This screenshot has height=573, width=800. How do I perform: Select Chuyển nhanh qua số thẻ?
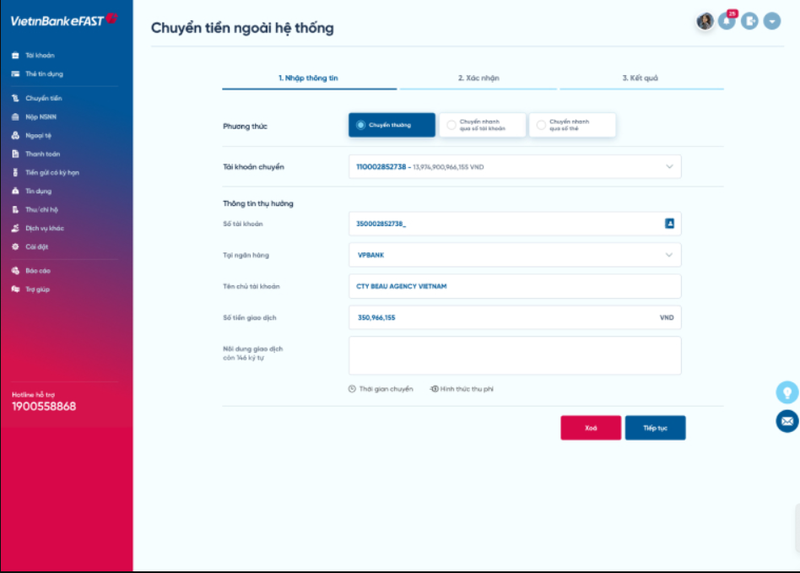coord(572,125)
